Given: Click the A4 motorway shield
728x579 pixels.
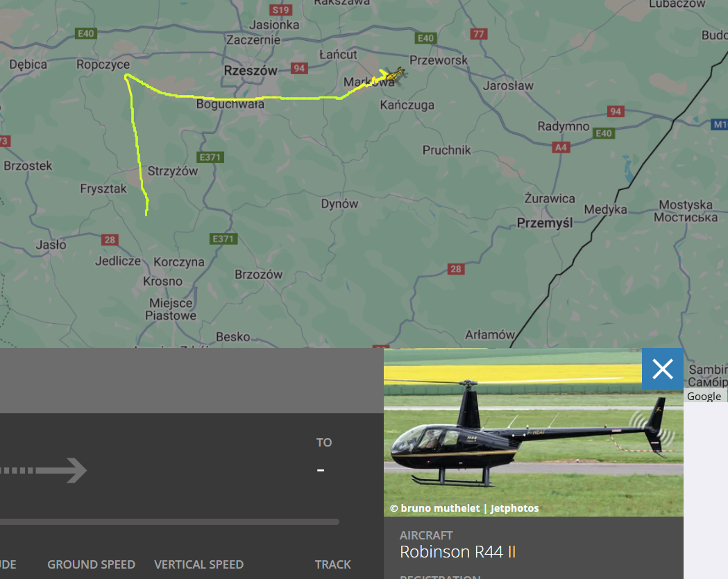Looking at the screenshot, I should [x=561, y=148].
